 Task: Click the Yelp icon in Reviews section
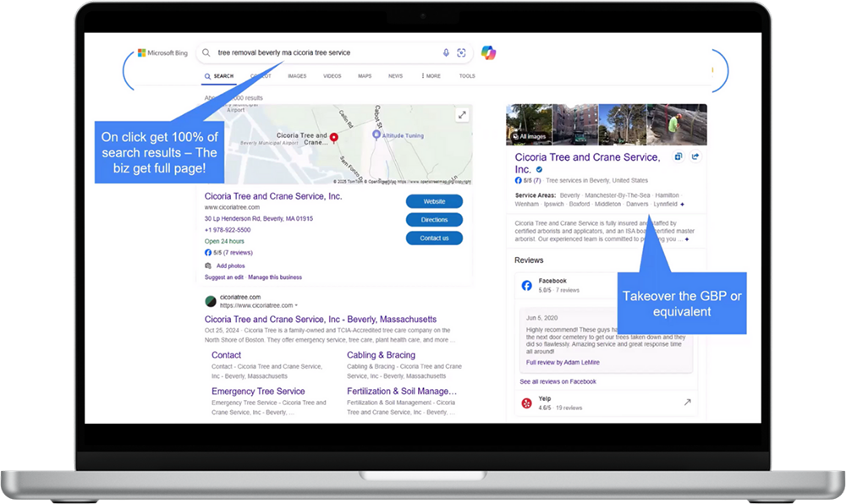(526, 403)
